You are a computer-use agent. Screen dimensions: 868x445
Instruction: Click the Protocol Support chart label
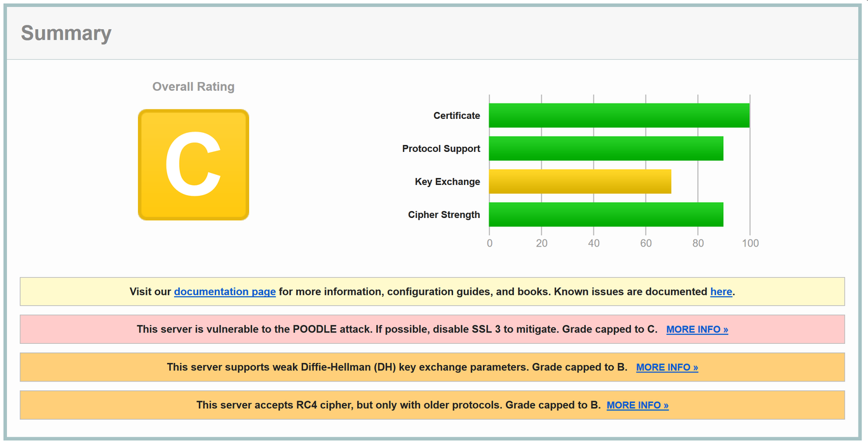pyautogui.click(x=441, y=149)
